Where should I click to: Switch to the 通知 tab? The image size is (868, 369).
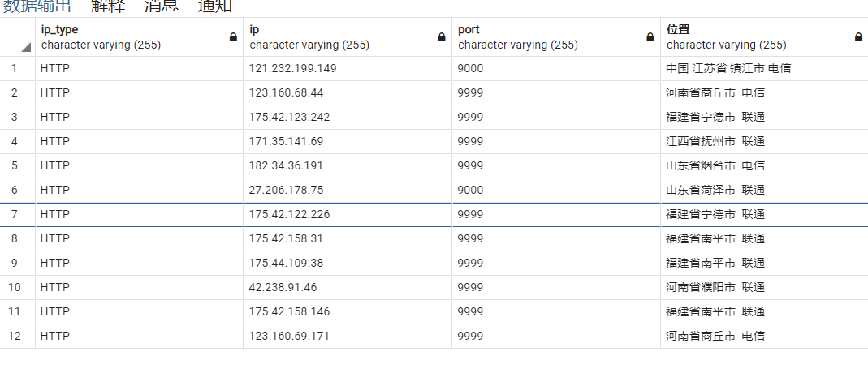pyautogui.click(x=215, y=6)
